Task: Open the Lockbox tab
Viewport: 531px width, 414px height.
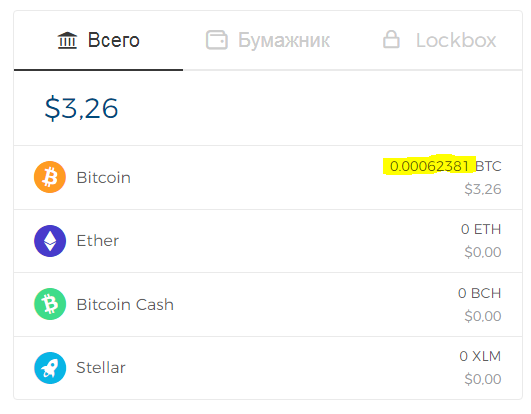Action: pos(439,40)
